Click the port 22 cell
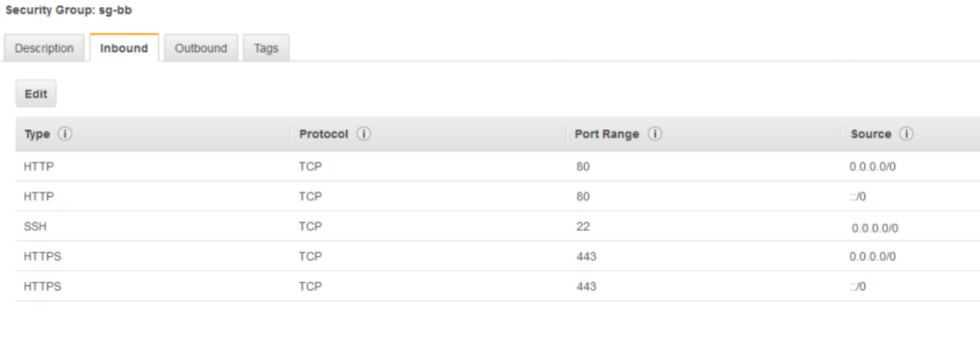This screenshot has height=339, width=980. tap(583, 226)
